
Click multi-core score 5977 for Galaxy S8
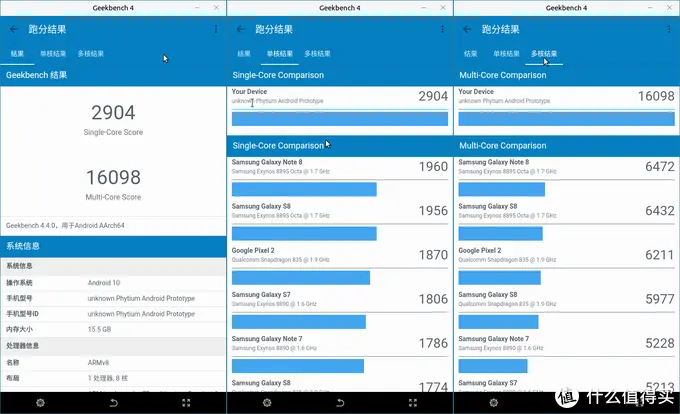pos(660,299)
